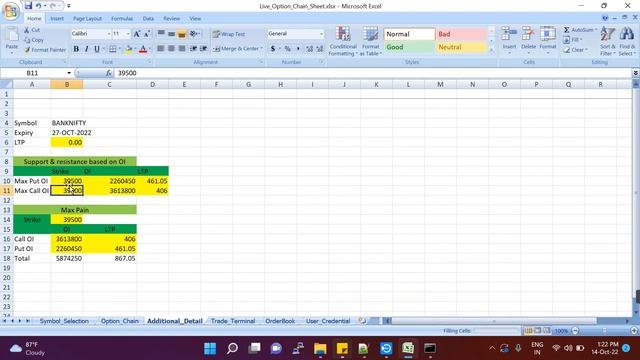Click the Format cells icon

[x=548, y=34]
